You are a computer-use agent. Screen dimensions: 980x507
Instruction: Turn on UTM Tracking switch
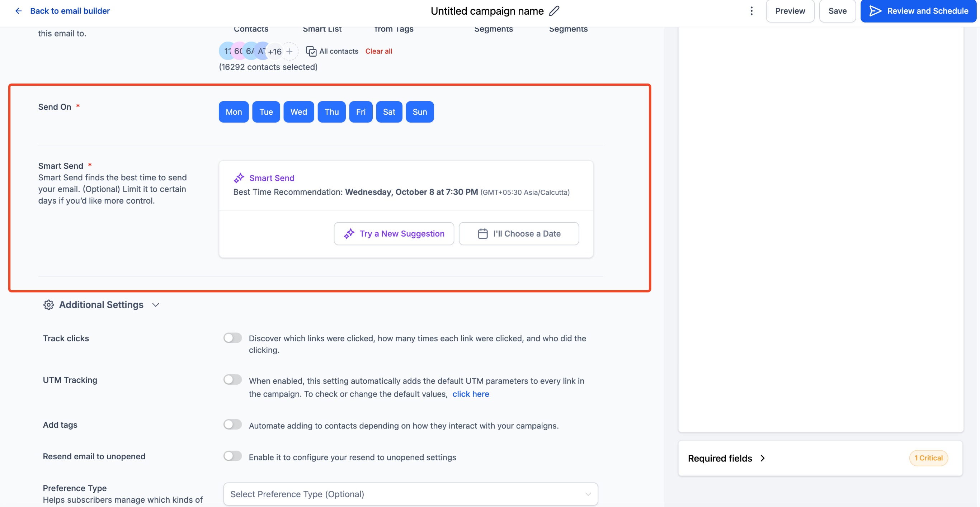pos(232,380)
